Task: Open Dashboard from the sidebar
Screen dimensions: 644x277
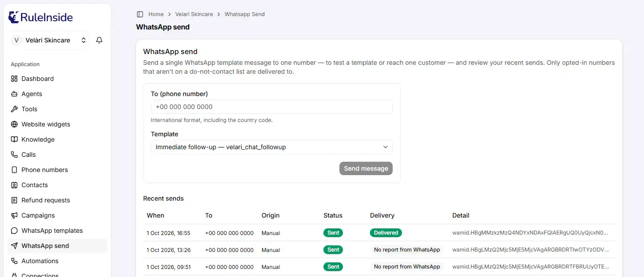Action: [x=57, y=79]
